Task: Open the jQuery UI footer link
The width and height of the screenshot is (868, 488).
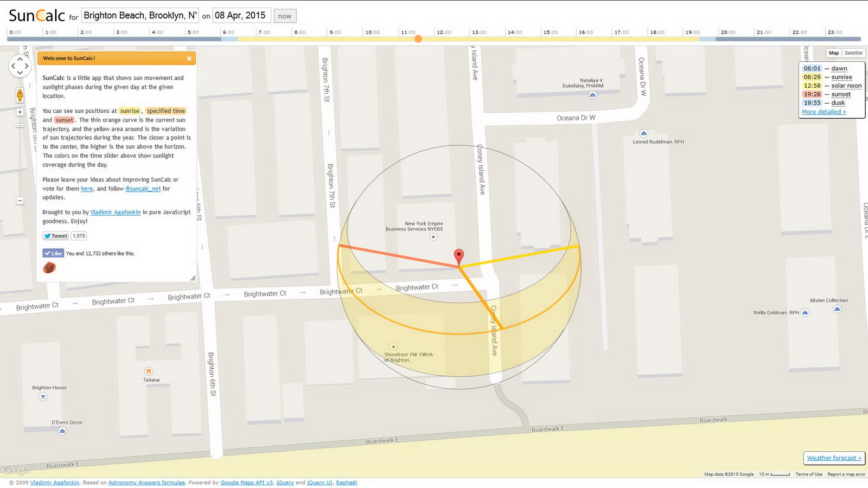Action: (x=320, y=483)
